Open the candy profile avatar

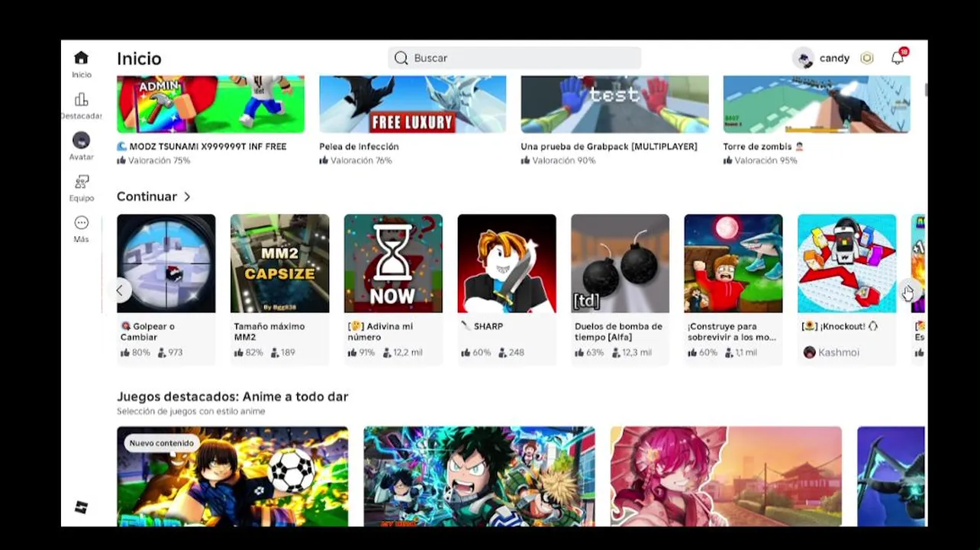pyautogui.click(x=803, y=58)
